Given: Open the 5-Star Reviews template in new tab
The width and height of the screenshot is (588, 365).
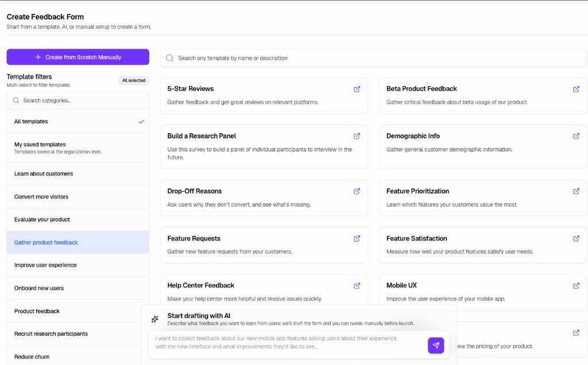Looking at the screenshot, I should click(x=357, y=89).
